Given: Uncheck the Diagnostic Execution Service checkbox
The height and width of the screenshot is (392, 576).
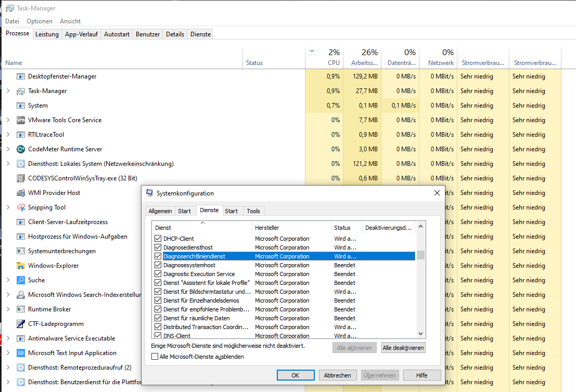Looking at the screenshot, I should 158,274.
